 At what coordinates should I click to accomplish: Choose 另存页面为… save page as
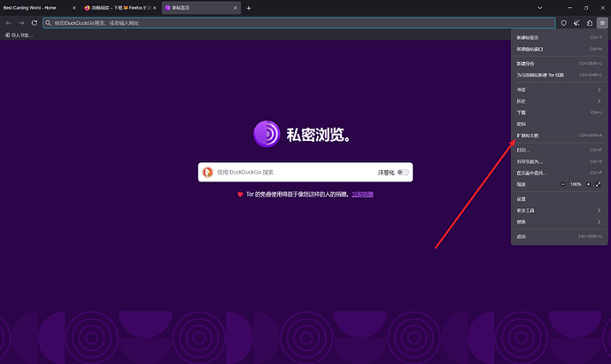click(x=559, y=161)
